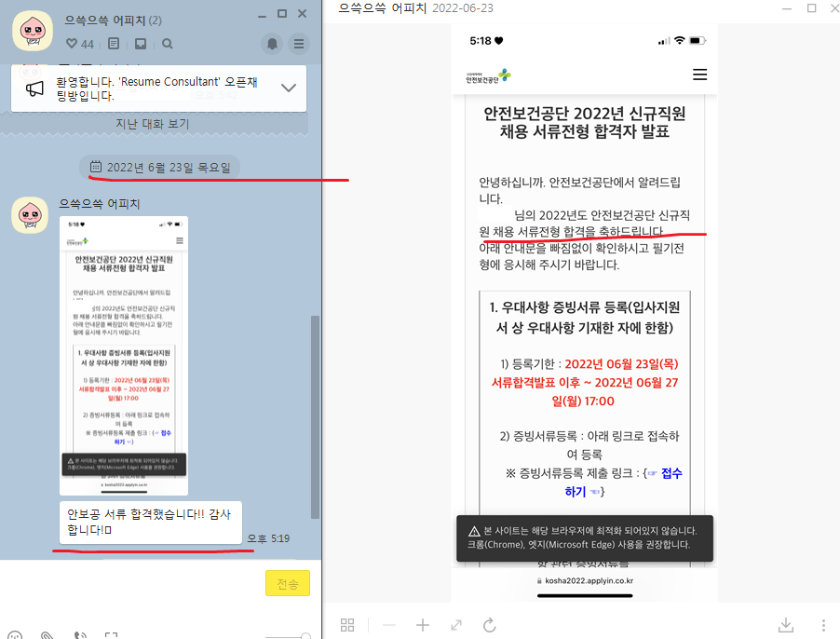Open the emoticon picker icon
The image size is (840, 639).
pos(15,635)
